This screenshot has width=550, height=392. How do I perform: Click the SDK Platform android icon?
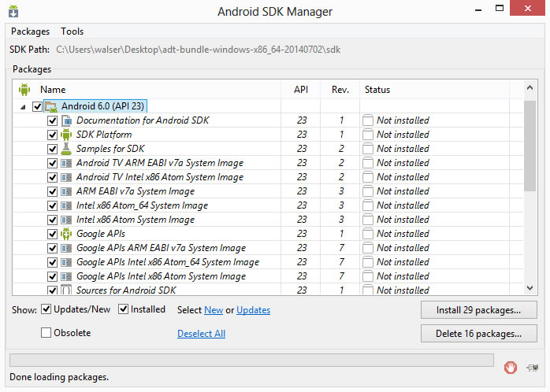click(x=66, y=135)
